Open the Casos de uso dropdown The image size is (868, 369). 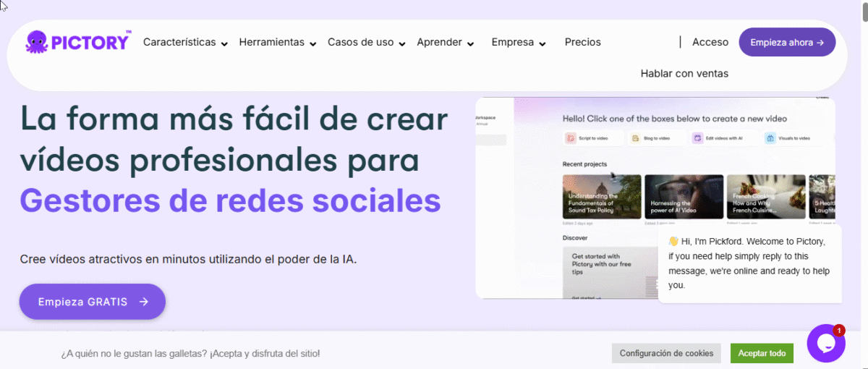click(x=366, y=42)
